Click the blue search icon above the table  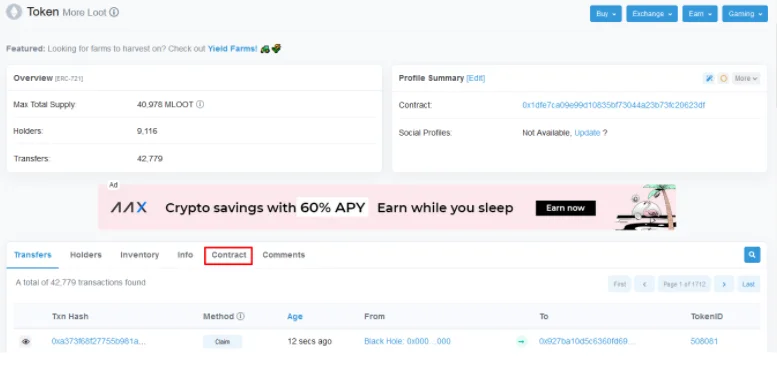point(752,255)
